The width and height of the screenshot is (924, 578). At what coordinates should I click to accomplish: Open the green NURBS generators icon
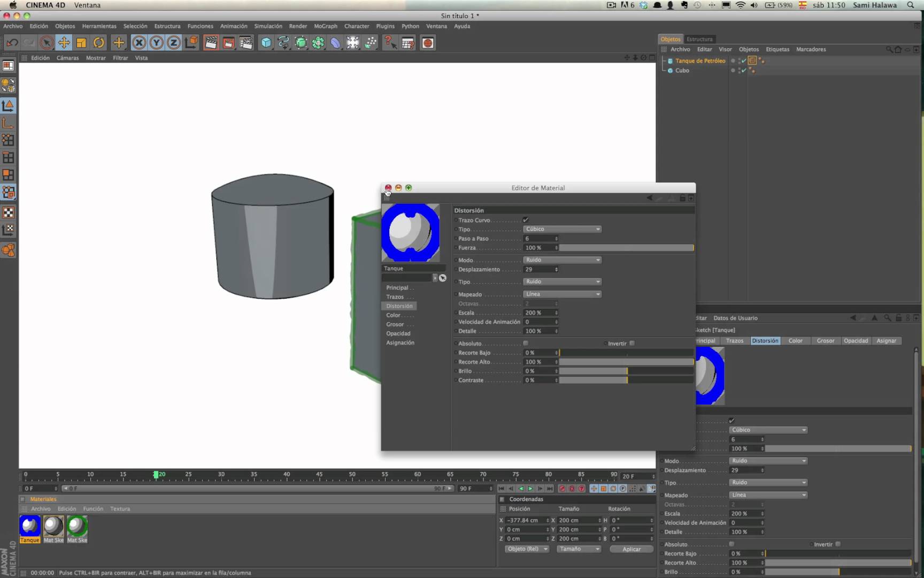(x=301, y=43)
